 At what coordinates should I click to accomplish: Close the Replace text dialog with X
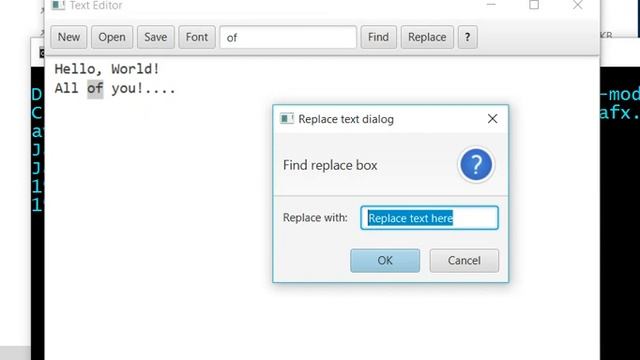click(x=492, y=119)
